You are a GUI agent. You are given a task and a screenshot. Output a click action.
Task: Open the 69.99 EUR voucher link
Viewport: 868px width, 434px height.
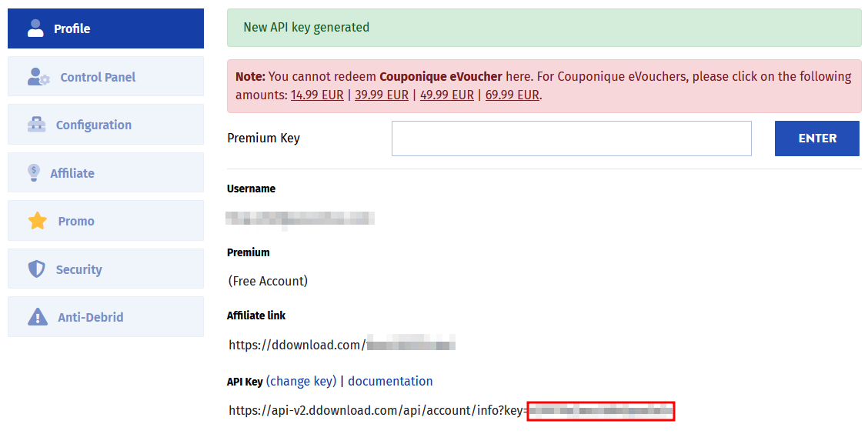[512, 95]
